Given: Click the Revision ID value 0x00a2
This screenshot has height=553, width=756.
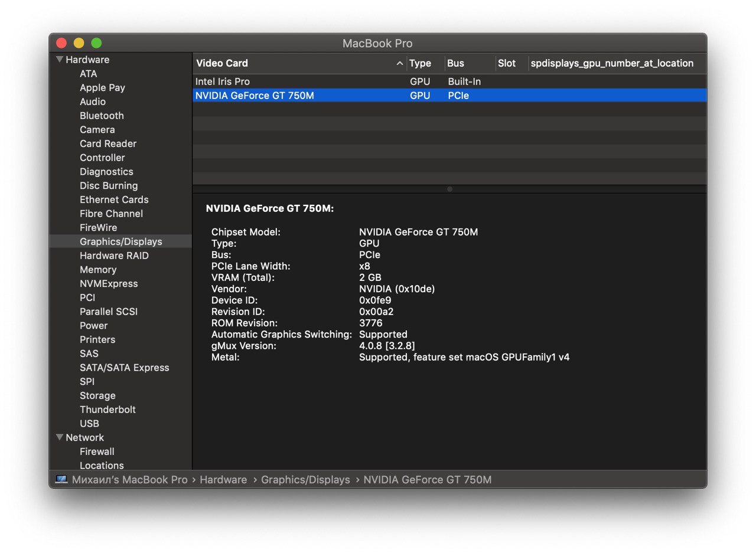Looking at the screenshot, I should (376, 312).
